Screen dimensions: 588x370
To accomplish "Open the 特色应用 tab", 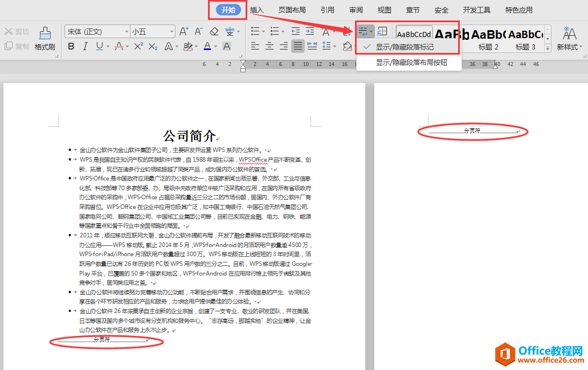I will click(519, 10).
